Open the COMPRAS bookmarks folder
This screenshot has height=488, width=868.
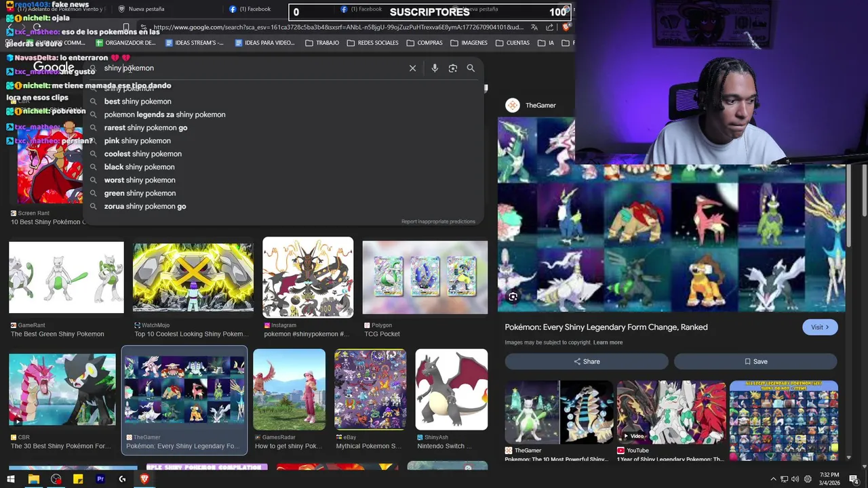pos(425,43)
